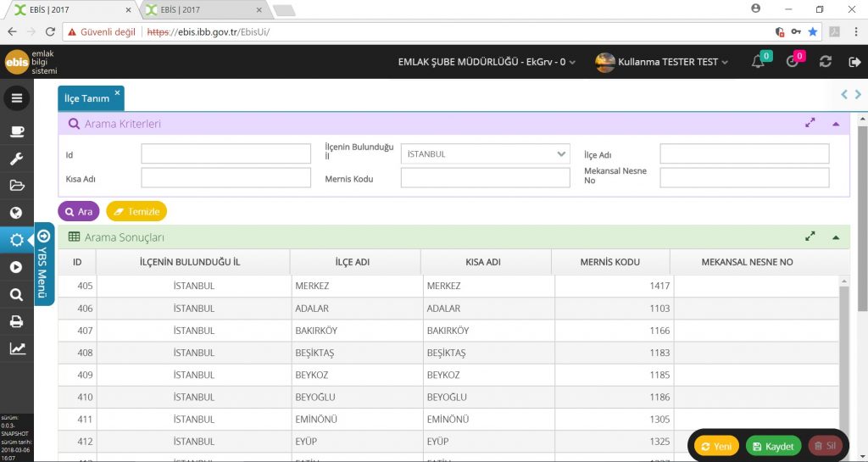This screenshot has width=868, height=462.
Task: Click Mernis code 1185 cell
Action: pyautogui.click(x=615, y=375)
